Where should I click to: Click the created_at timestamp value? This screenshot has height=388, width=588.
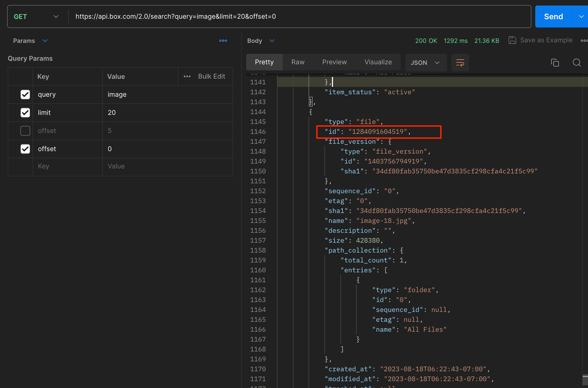pos(433,369)
